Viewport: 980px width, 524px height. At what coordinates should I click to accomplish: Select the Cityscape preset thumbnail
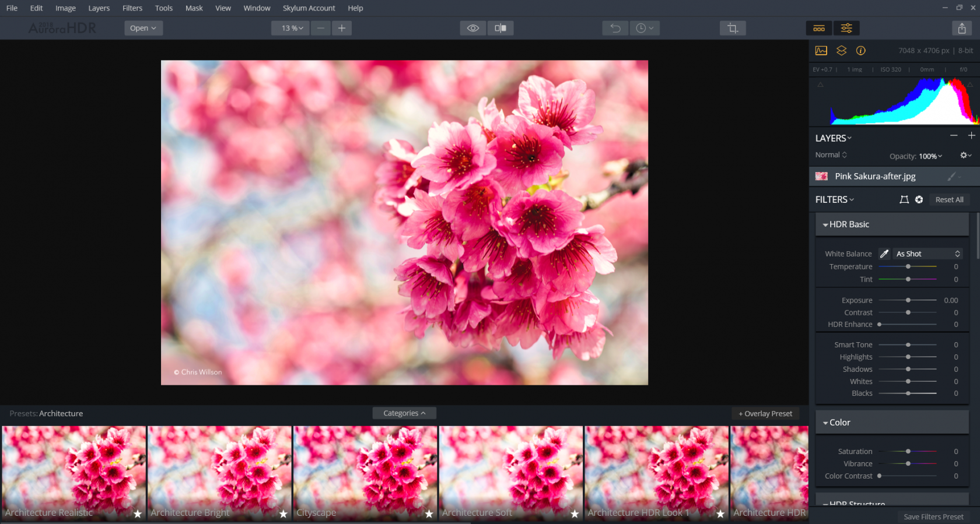click(365, 472)
